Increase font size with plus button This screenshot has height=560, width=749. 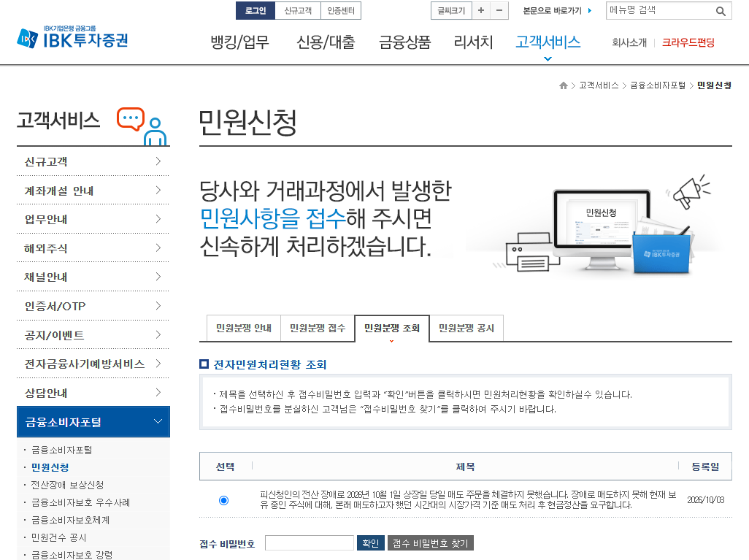(481, 10)
